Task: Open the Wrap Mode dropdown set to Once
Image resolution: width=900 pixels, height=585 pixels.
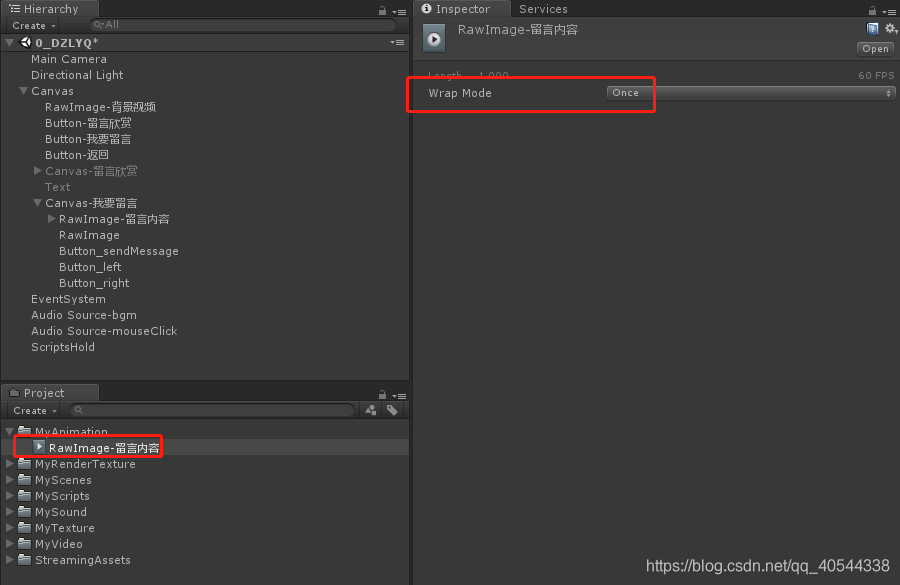Action: (627, 92)
